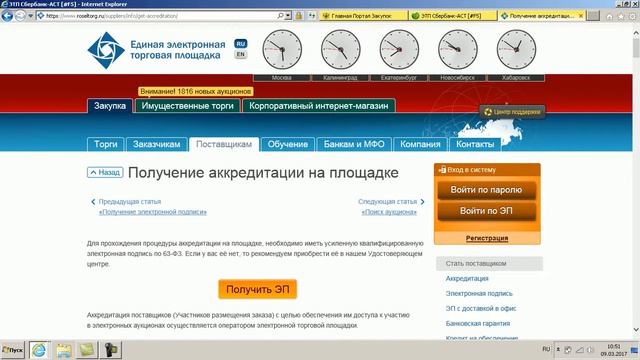640x360 pixels.
Task: Click the refresh icon next to lock
Action: 311,16
